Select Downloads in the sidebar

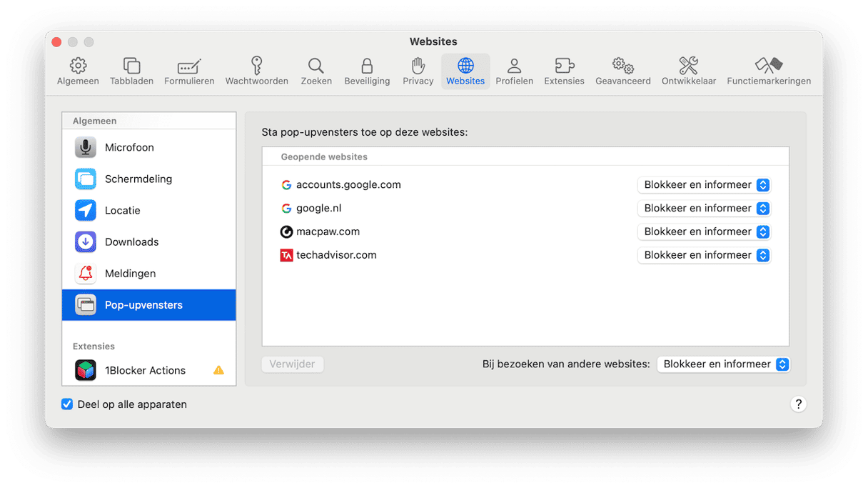pyautogui.click(x=148, y=241)
